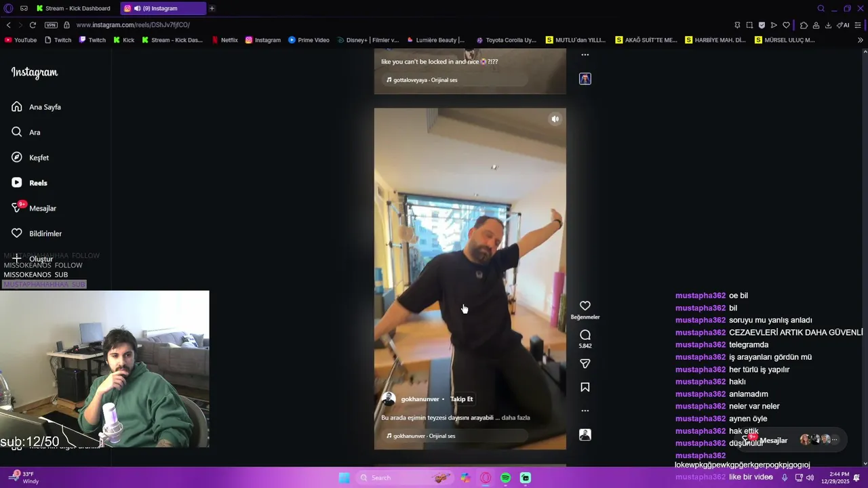Open the audio thumbnail beside gokhanunver reel
Viewport: 868px width, 488px height.
pos(585,434)
